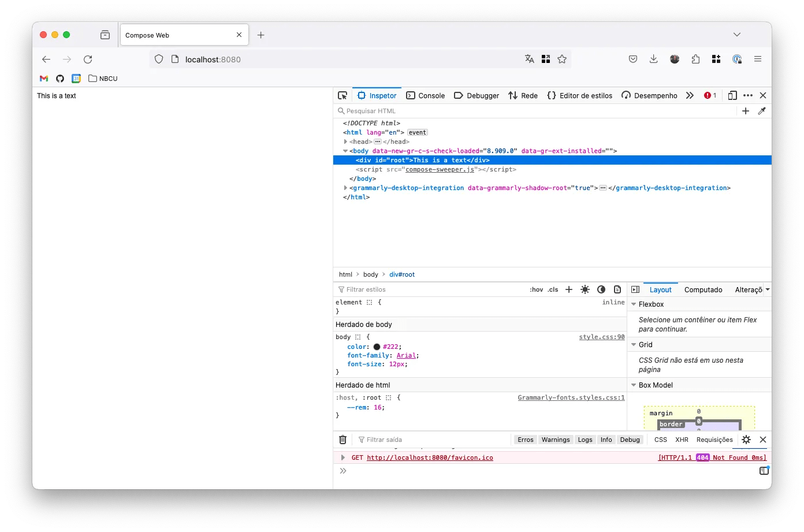Click the event badge on html tag
Screen dimensions: 804x532
point(418,132)
